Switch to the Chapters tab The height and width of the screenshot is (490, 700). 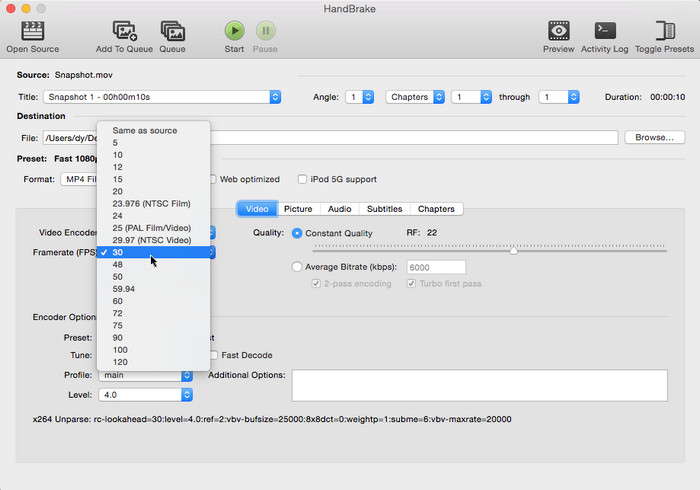[436, 209]
